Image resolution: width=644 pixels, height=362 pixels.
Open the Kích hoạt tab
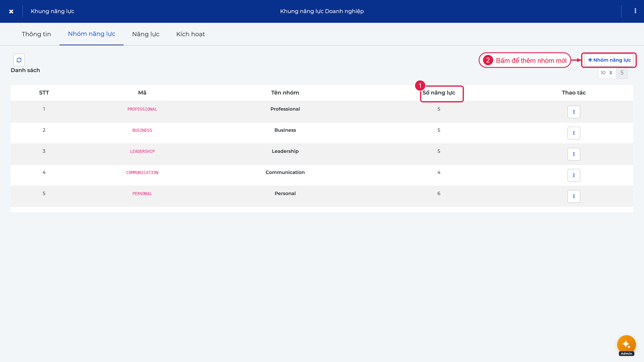[x=190, y=34]
